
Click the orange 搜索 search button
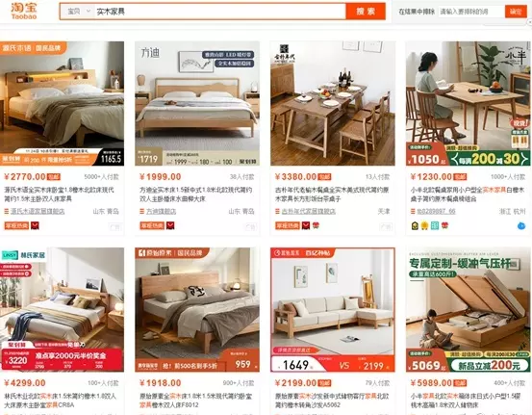click(366, 12)
